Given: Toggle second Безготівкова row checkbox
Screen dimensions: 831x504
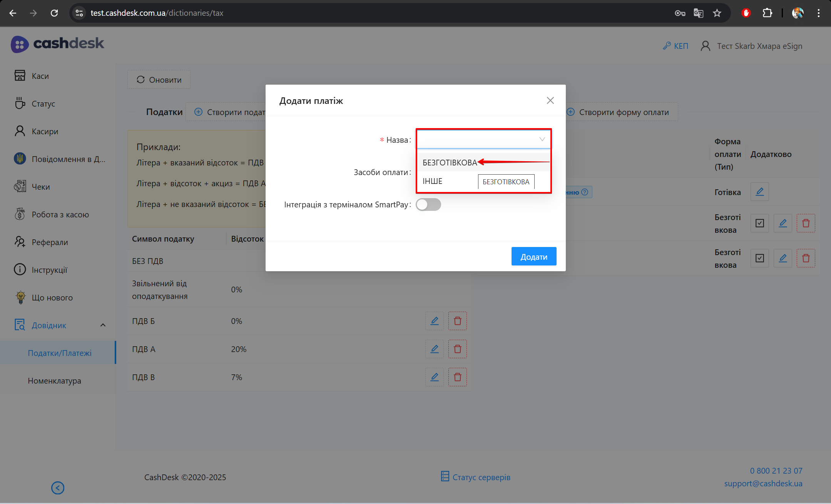Looking at the screenshot, I should pyautogui.click(x=759, y=258).
